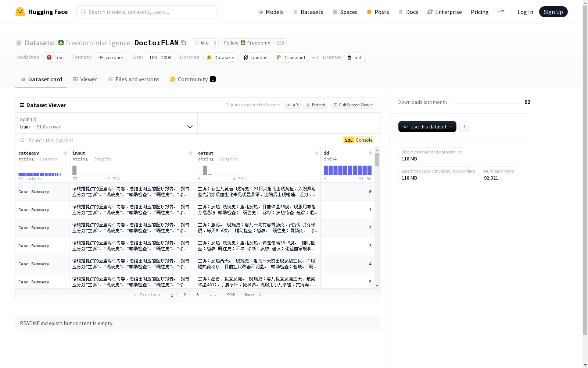Image resolution: width=588 pixels, height=368 pixels.
Task: Follow FreedomAI organization
Action: coord(248,43)
